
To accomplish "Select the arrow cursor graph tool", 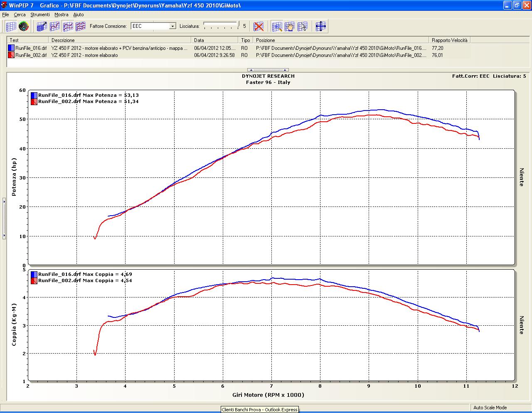I will click(303, 26).
